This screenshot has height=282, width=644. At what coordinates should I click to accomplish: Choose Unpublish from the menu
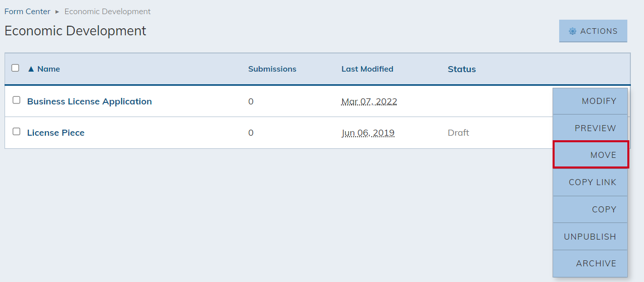coord(590,236)
